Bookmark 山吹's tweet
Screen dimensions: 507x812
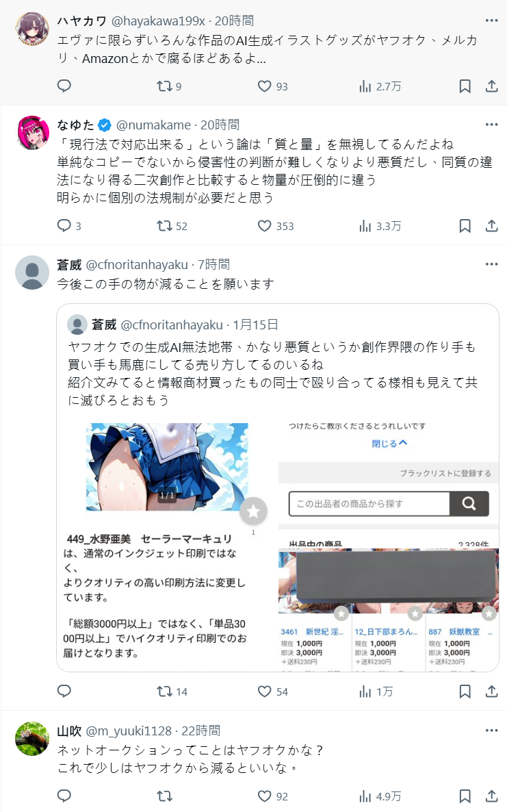[465, 796]
